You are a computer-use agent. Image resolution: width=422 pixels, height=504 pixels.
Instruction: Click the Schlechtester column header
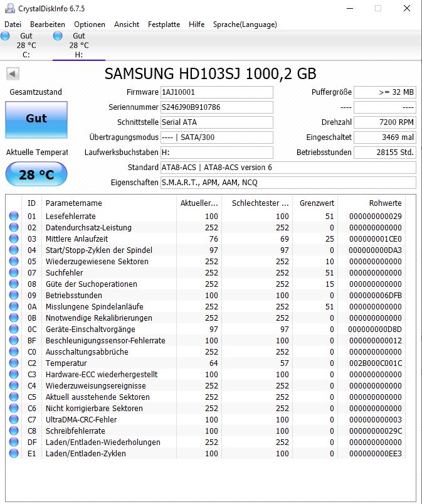coord(257,203)
